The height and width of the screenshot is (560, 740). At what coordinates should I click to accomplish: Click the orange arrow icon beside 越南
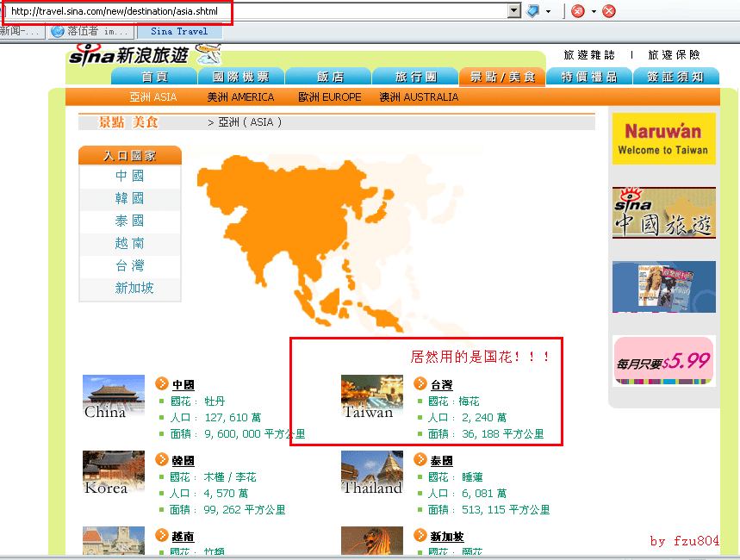pos(162,536)
